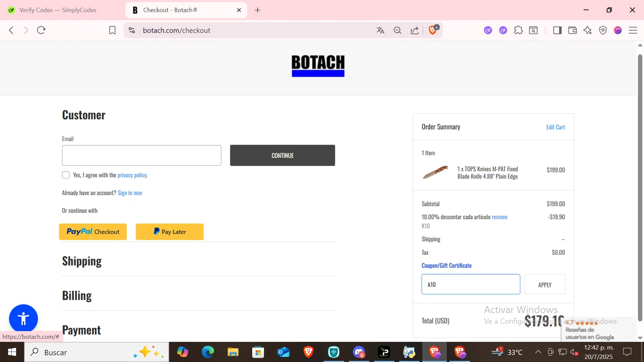Open the extensions puzzle icon
Screen dimensions: 644x362
tap(519, 30)
